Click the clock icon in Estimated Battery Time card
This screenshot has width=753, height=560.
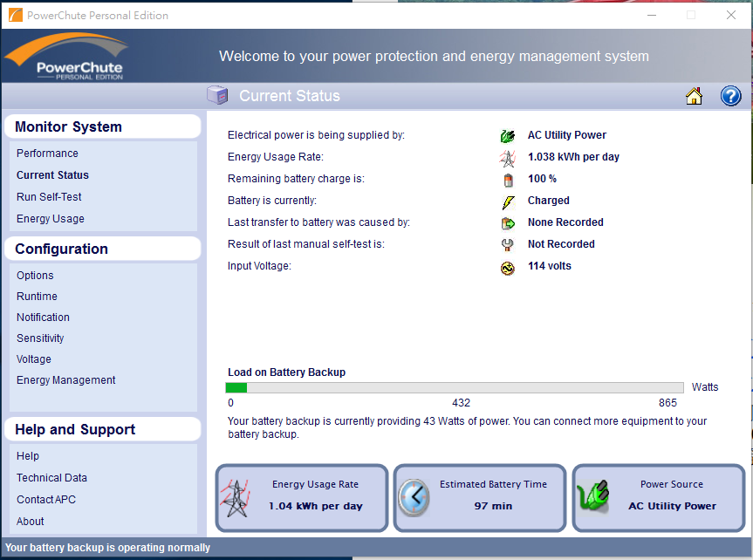pyautogui.click(x=414, y=497)
